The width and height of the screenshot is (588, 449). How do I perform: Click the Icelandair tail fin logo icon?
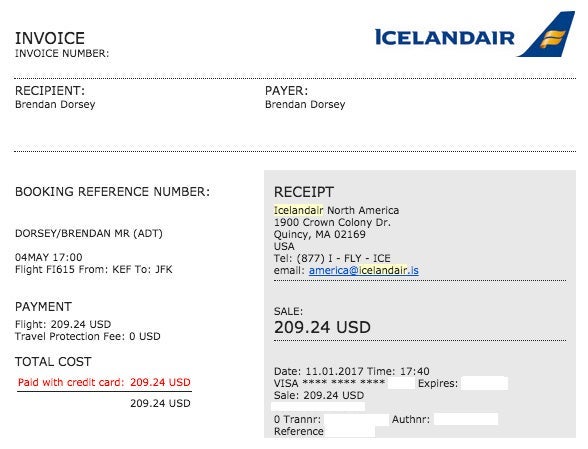[x=547, y=35]
